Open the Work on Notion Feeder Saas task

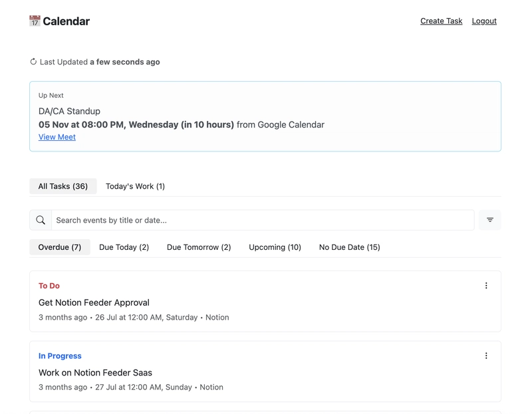95,373
